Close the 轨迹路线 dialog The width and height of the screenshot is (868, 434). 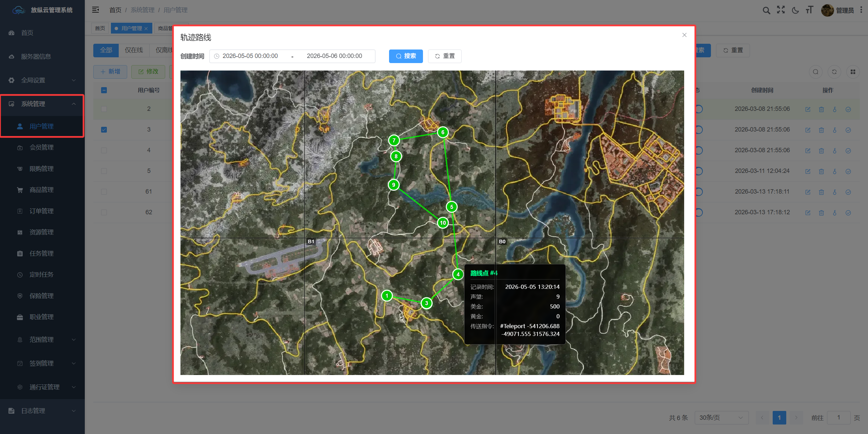pyautogui.click(x=684, y=35)
